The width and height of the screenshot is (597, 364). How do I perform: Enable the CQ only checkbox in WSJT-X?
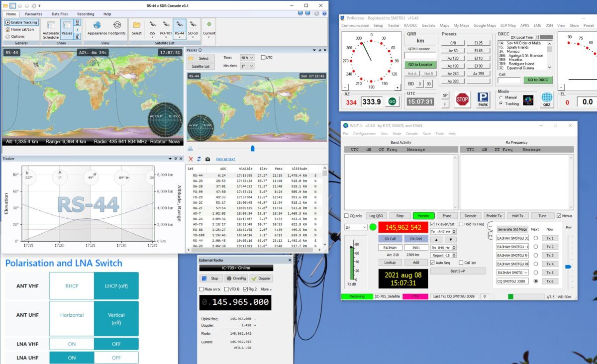point(347,215)
